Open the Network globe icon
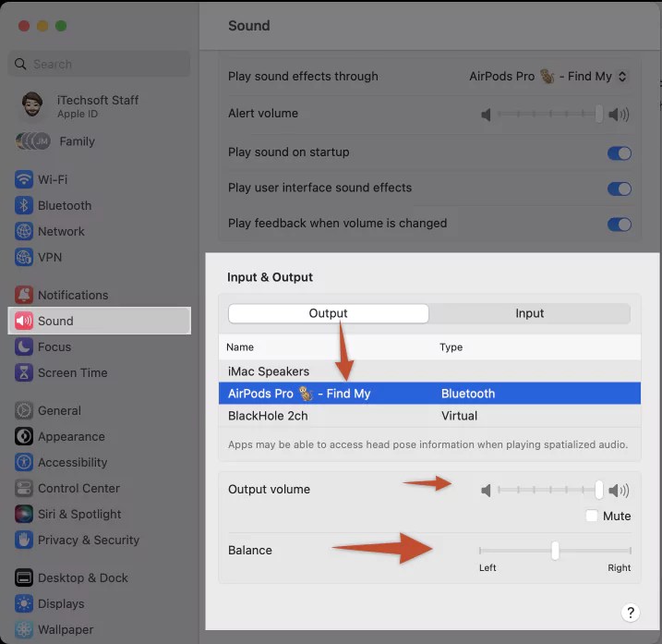 point(24,231)
